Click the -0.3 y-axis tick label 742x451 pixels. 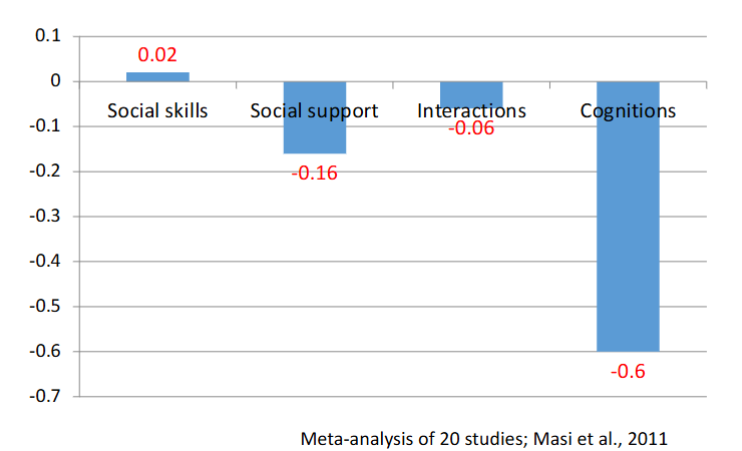[46, 216]
